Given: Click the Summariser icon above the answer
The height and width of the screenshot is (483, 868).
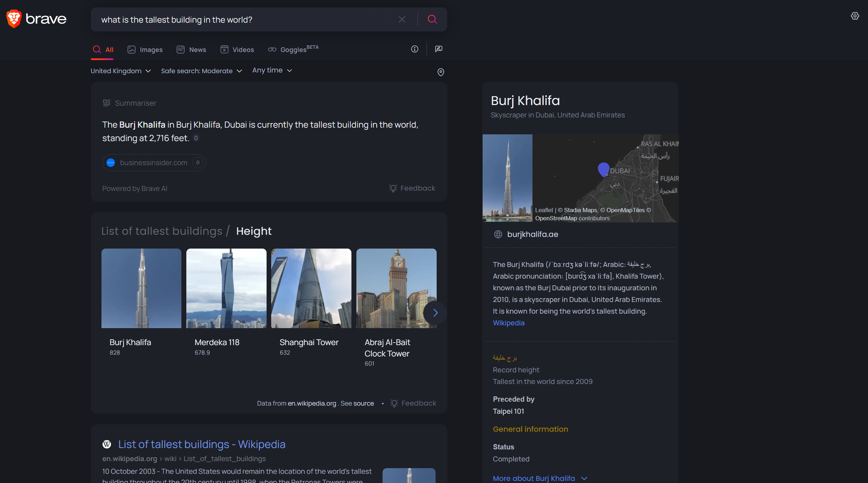Looking at the screenshot, I should (107, 103).
